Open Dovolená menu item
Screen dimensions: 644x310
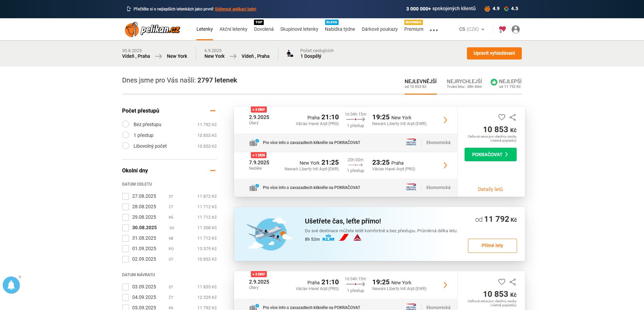tap(264, 29)
